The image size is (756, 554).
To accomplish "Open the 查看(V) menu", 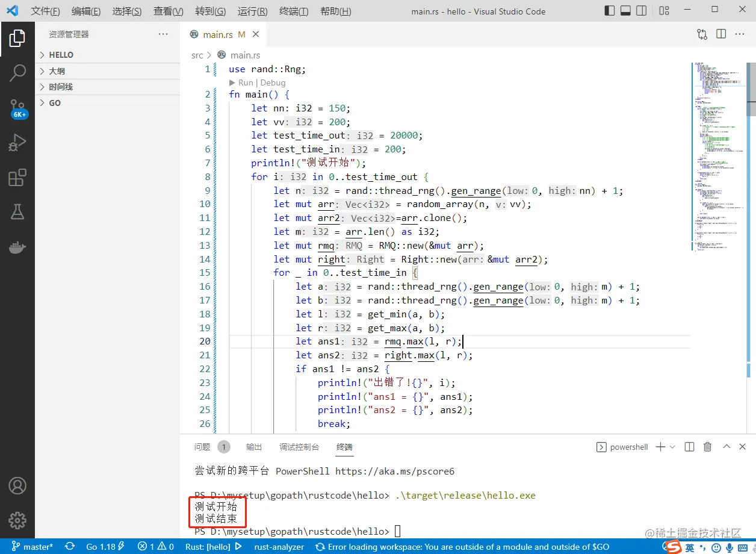I will [169, 11].
